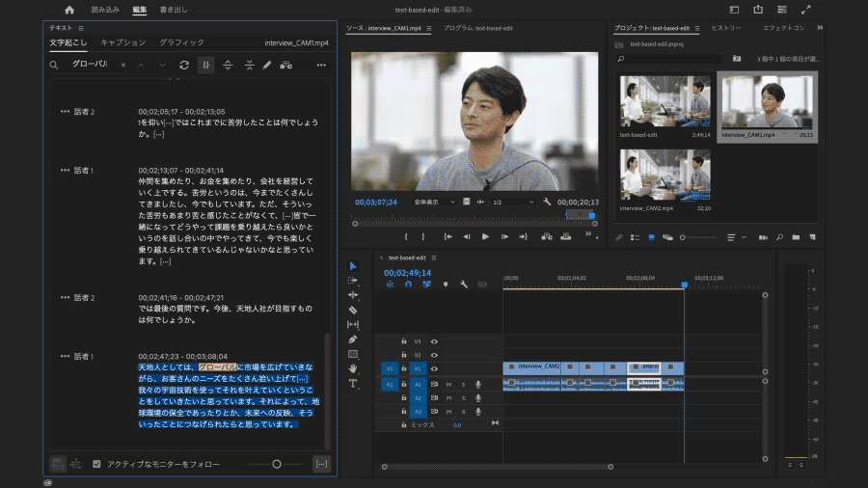Click the Overwrite button in Source monitor

click(x=566, y=237)
